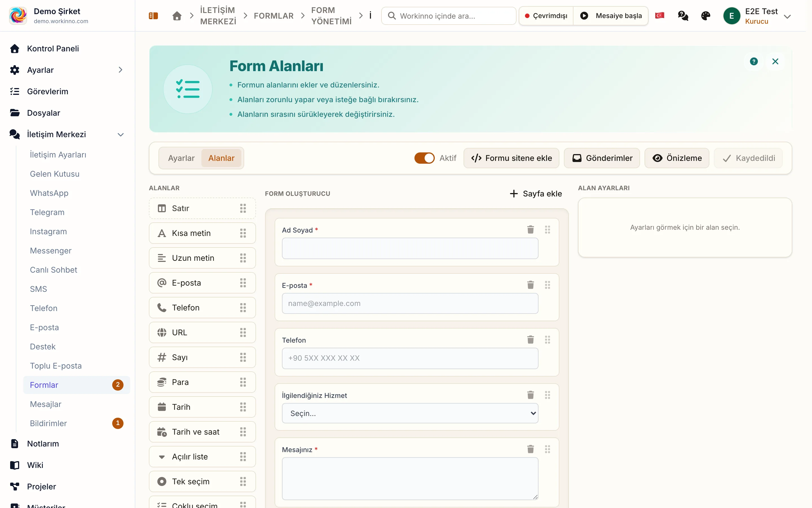Add a page with Sayfa ekle
The height and width of the screenshot is (508, 812).
(x=536, y=194)
